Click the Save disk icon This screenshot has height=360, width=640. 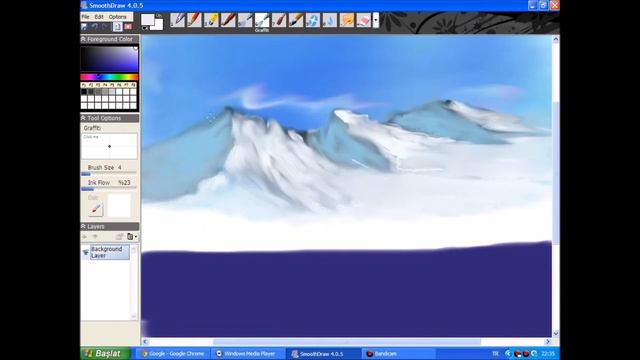coord(84,27)
